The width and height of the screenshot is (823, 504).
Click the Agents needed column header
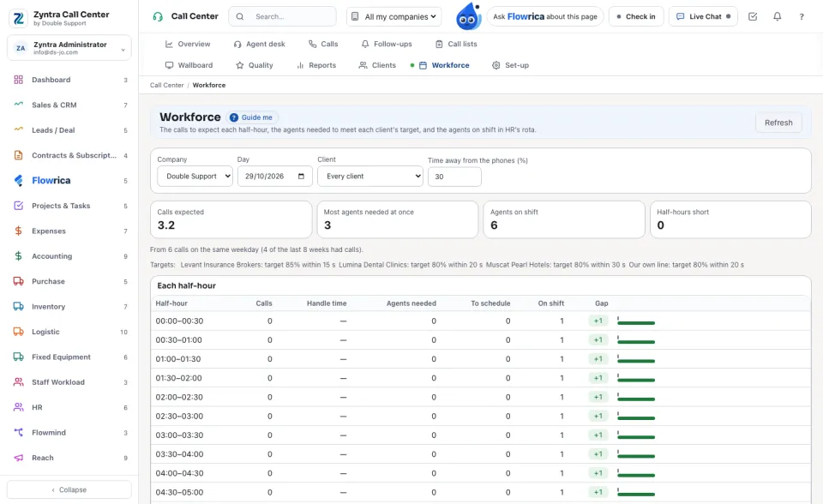411,303
